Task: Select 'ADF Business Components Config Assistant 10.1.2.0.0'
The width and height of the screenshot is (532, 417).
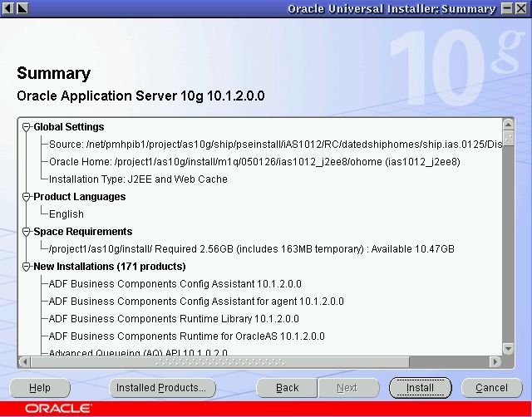Action: 175,284
